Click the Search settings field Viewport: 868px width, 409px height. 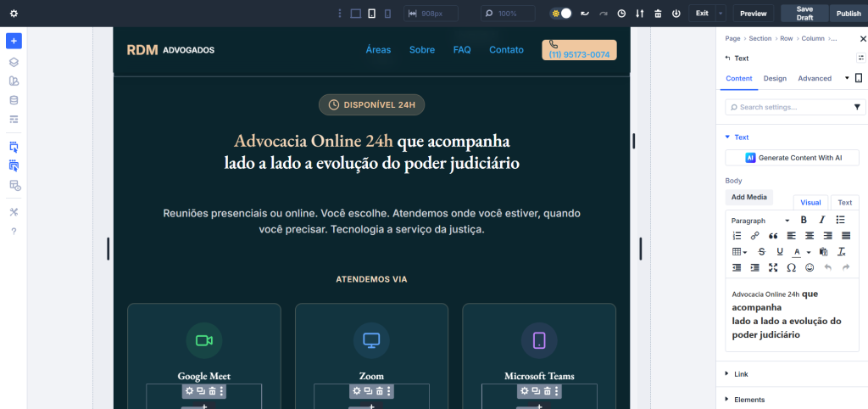pyautogui.click(x=788, y=107)
